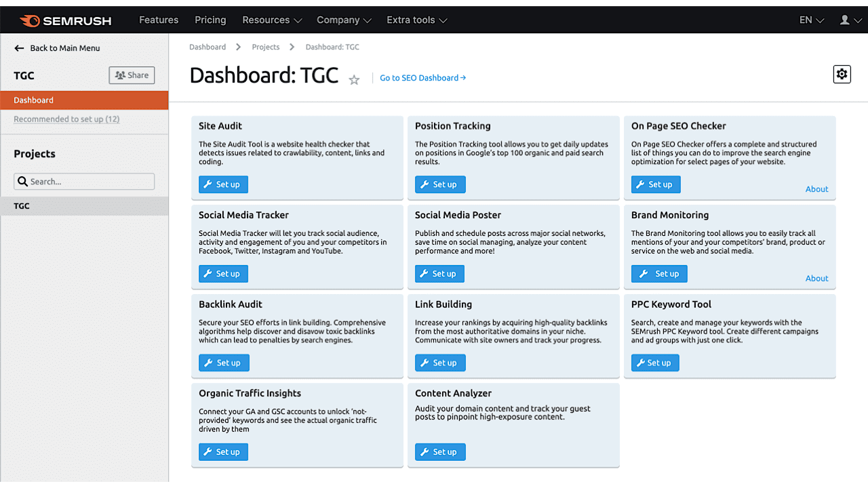
Task: Star the TGC dashboard as favorite
Action: 353,79
